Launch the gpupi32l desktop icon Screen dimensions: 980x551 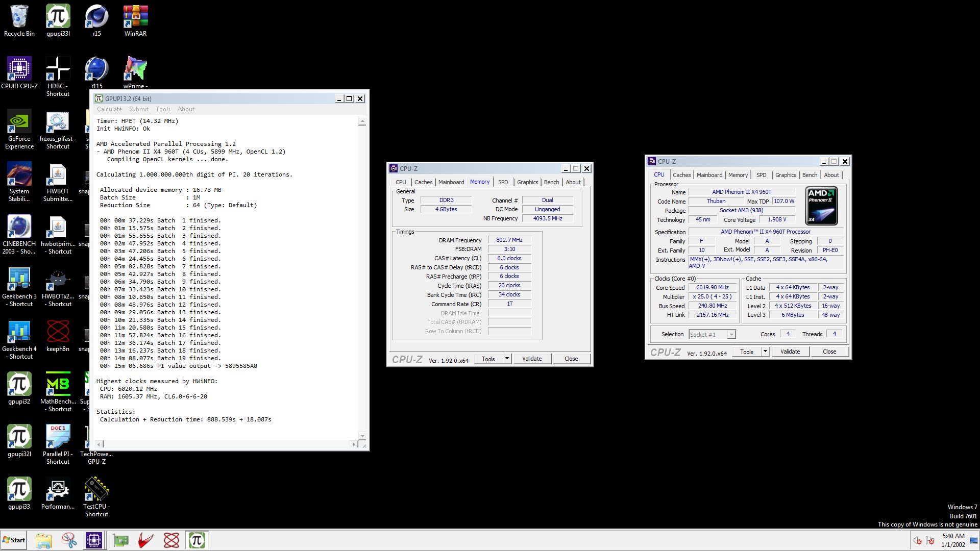19,441
